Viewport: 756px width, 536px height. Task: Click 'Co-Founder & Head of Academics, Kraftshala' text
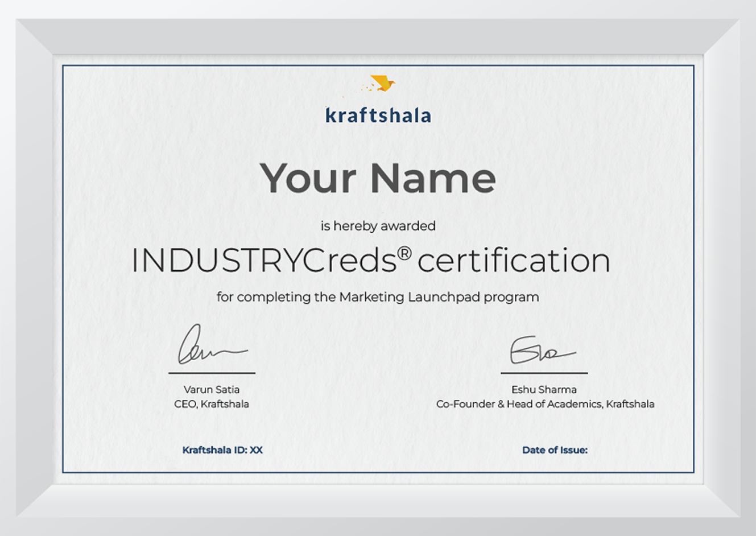coord(545,404)
